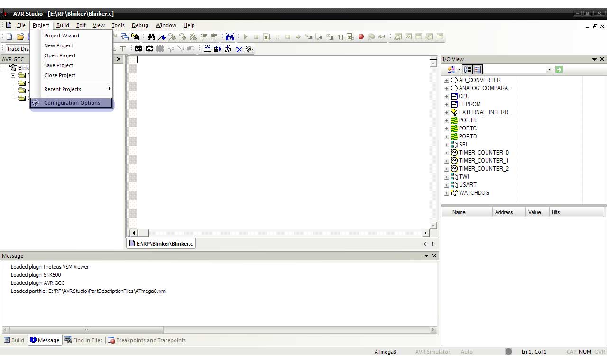
Task: Click the Open File folder icon
Action: coord(20,36)
